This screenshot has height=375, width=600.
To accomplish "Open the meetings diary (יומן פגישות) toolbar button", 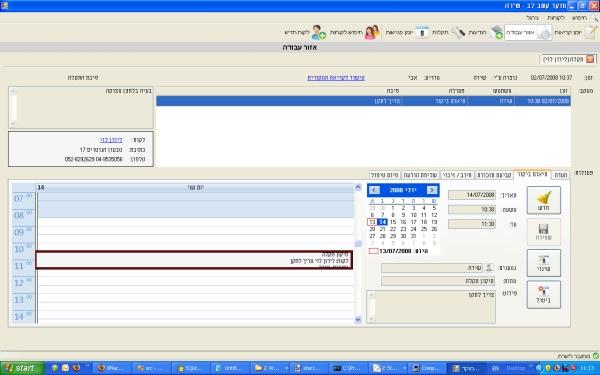I will point(407,33).
